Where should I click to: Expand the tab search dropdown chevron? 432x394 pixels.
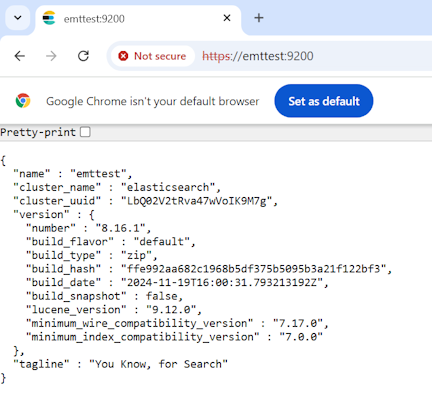click(x=18, y=18)
